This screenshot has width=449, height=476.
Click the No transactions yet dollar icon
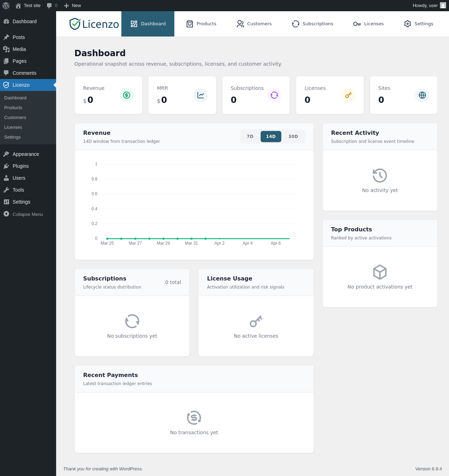pyautogui.click(x=194, y=418)
